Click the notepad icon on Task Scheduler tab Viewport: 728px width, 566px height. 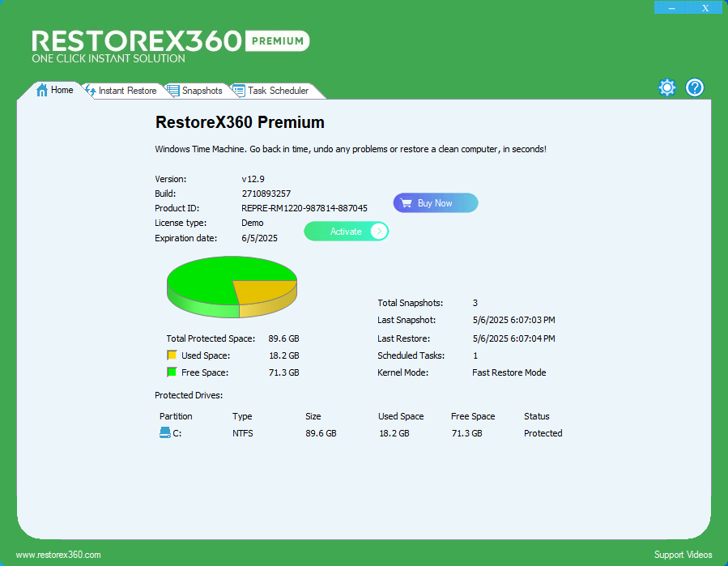pos(237,91)
